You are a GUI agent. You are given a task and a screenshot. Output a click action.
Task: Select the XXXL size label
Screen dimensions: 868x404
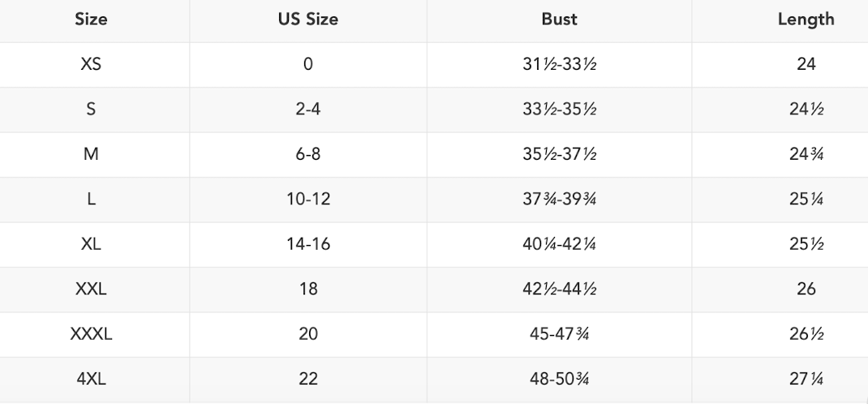(x=91, y=333)
